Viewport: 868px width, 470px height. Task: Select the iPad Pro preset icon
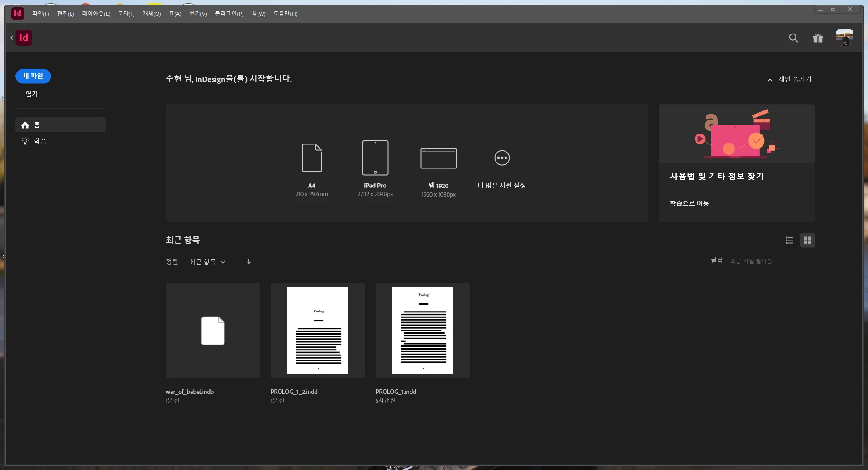coord(375,158)
